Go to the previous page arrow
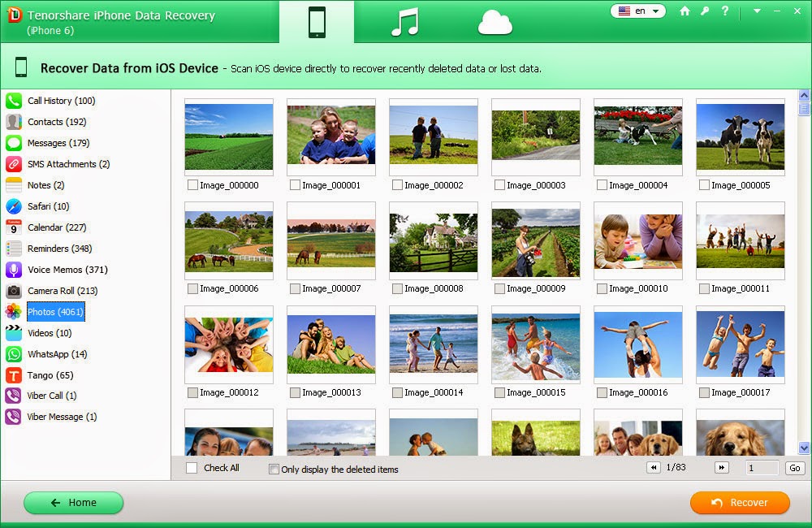The height and width of the screenshot is (528, 812). 654,467
